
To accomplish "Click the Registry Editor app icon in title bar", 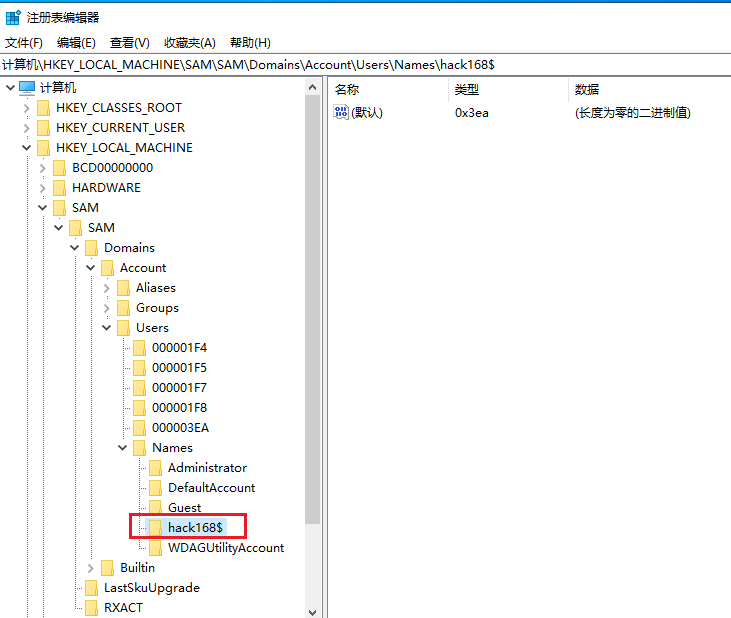I will 13,17.
